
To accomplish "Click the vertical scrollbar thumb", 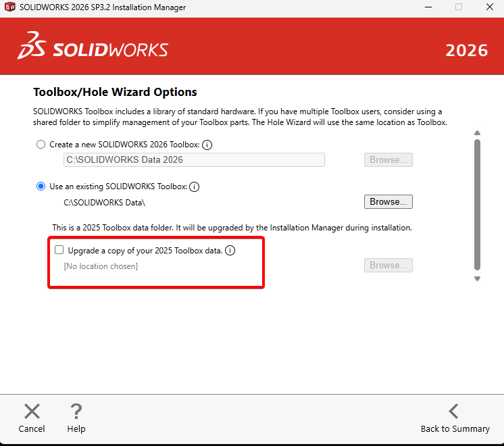I will click(x=478, y=205).
